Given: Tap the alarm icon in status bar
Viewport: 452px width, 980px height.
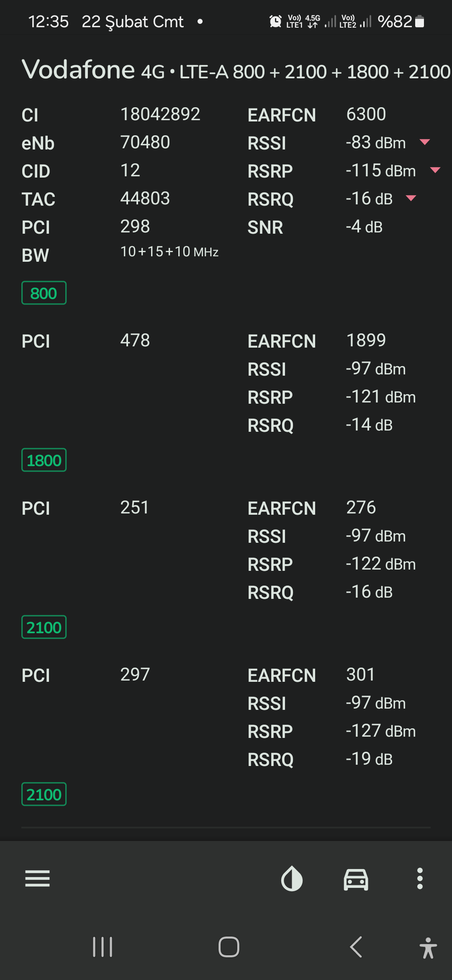Looking at the screenshot, I should tap(275, 21).
